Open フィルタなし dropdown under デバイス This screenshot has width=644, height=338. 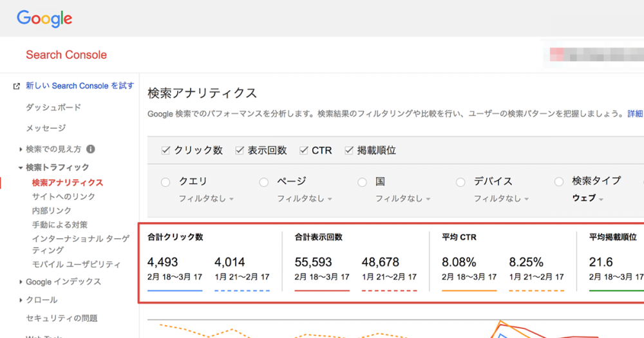point(502,199)
